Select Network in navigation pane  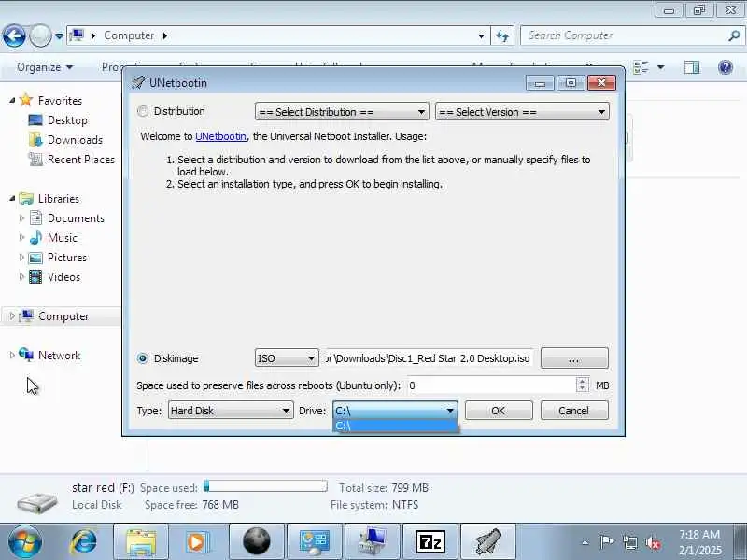click(x=59, y=356)
